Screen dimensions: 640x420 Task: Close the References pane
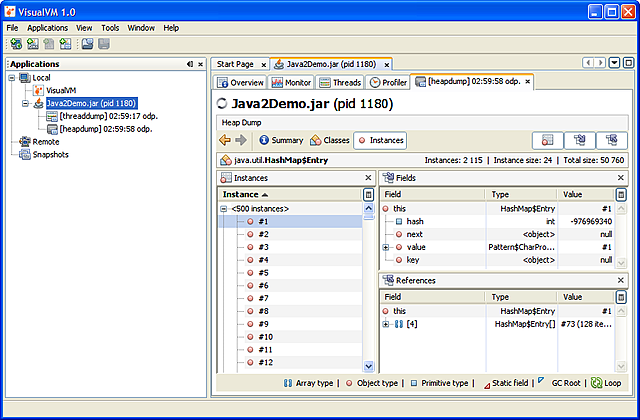click(x=620, y=280)
